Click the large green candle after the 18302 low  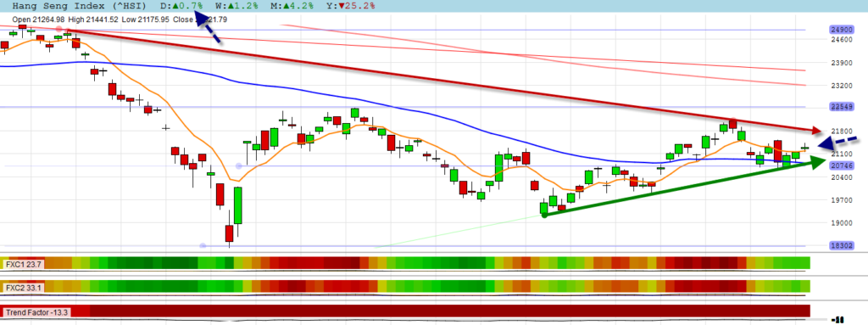(x=238, y=205)
